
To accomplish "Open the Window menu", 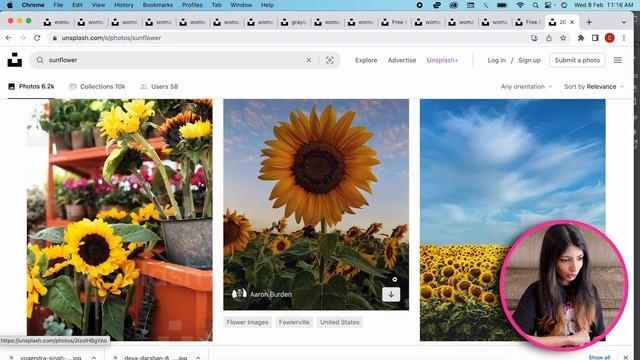I will [241, 5].
